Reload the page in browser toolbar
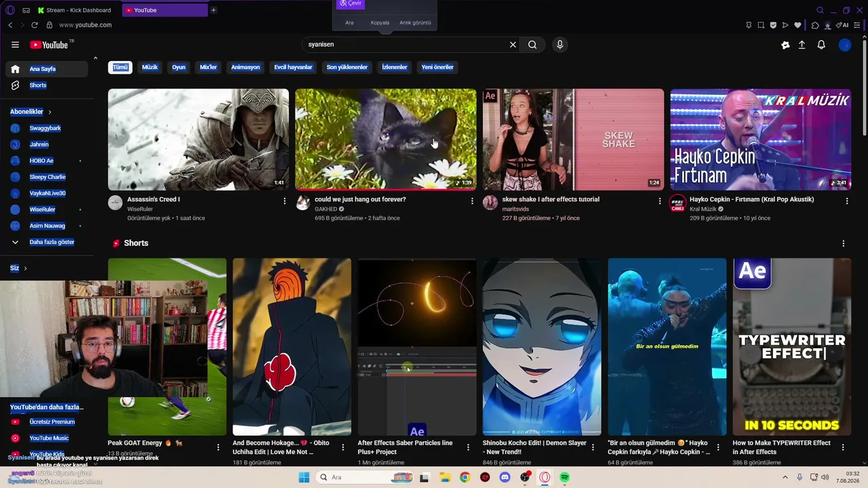This screenshot has height=488, width=868. pyautogui.click(x=35, y=25)
